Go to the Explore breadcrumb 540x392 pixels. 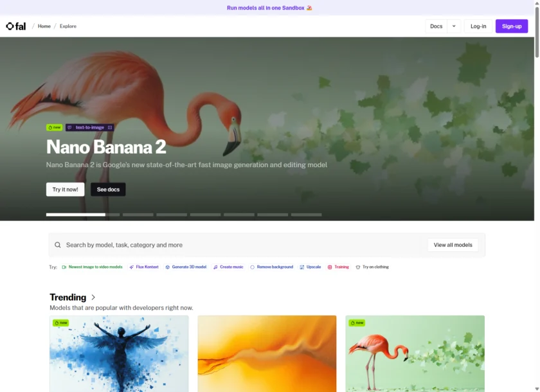click(68, 26)
